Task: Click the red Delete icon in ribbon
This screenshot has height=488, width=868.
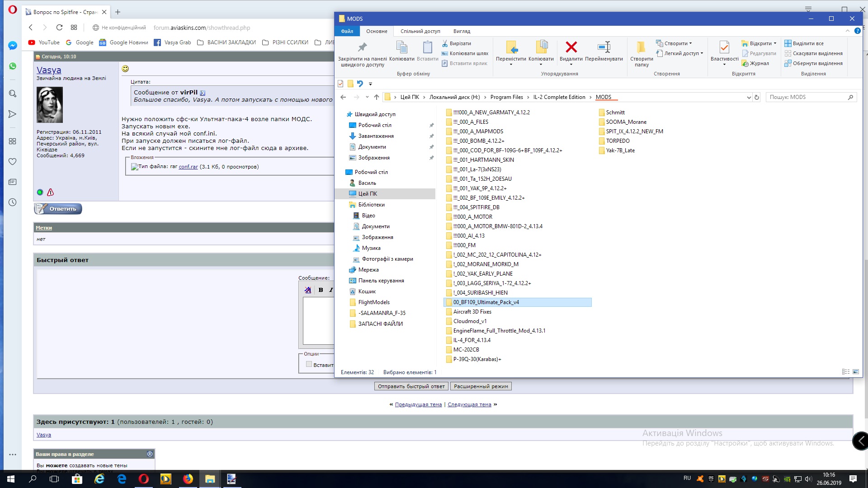Action: pos(571,47)
